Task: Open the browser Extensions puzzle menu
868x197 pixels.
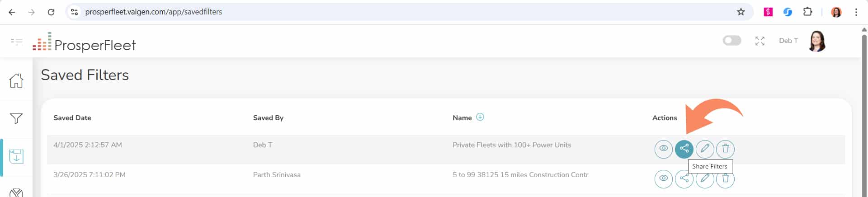Action: coord(807,12)
